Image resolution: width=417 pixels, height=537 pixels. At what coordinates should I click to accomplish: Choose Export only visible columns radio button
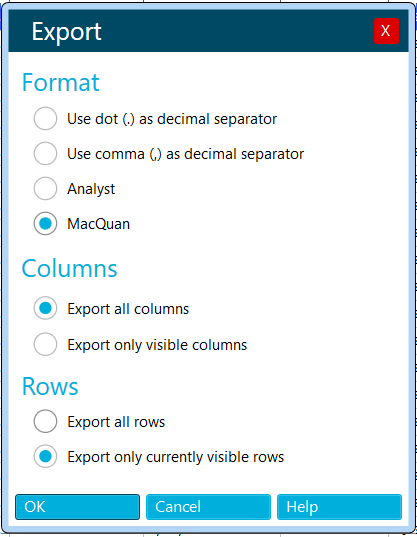point(45,344)
